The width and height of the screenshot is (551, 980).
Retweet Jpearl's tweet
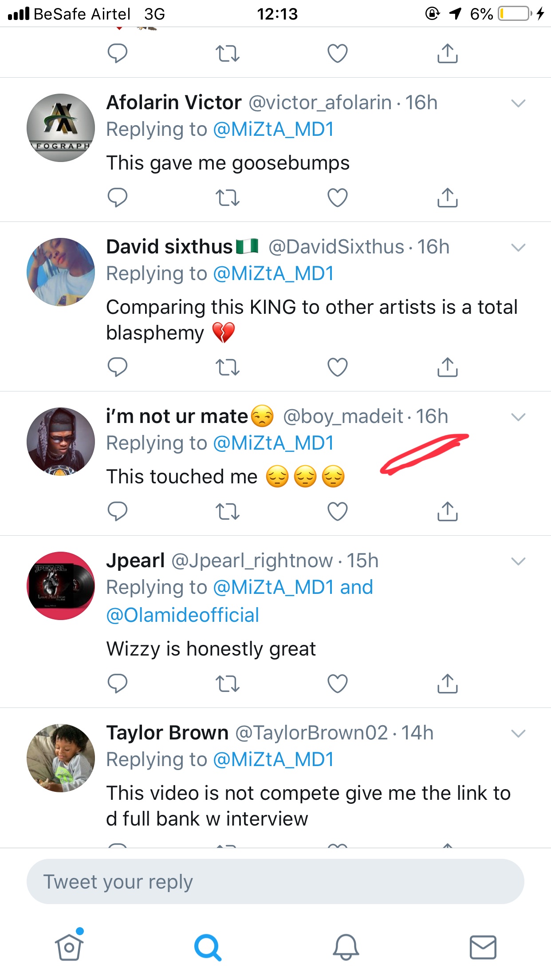click(x=227, y=684)
